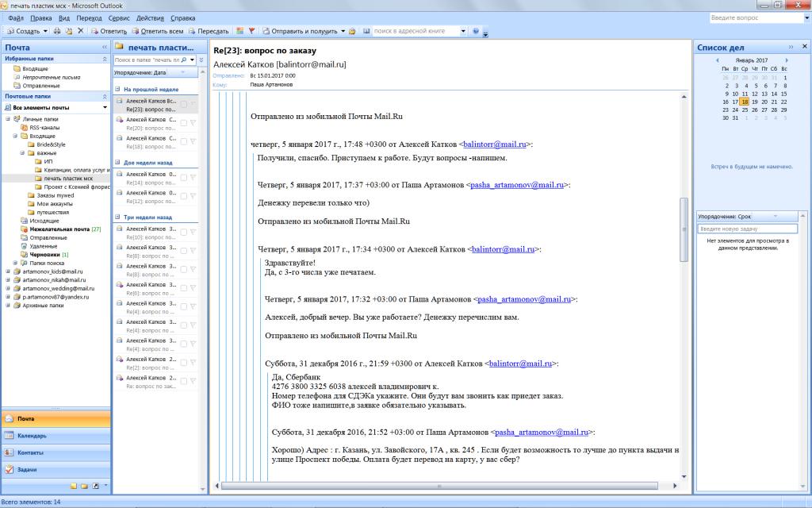Viewport: 812px width, 508px height.
Task: Toggle category box on the Re[6] message
Action: [x=183, y=288]
